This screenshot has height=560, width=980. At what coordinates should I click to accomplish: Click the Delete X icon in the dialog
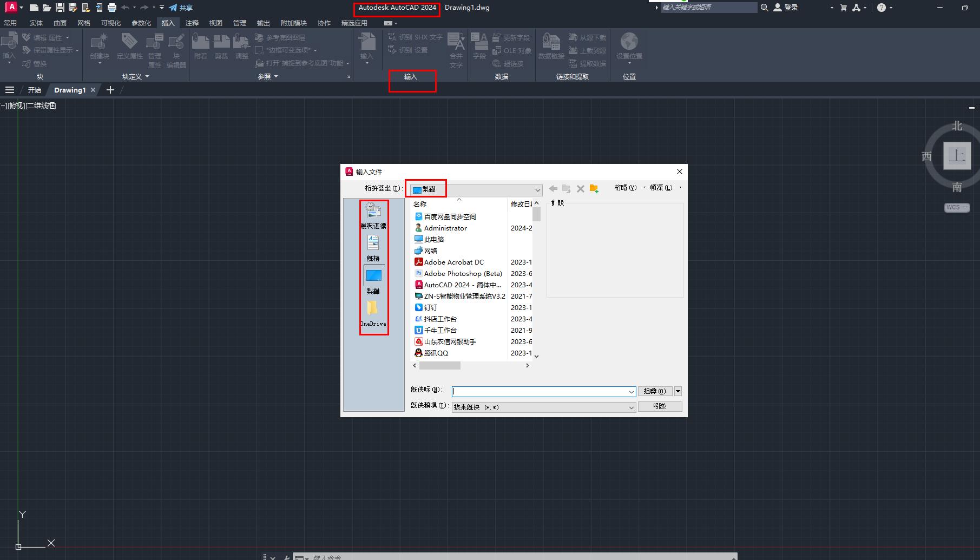pos(580,188)
